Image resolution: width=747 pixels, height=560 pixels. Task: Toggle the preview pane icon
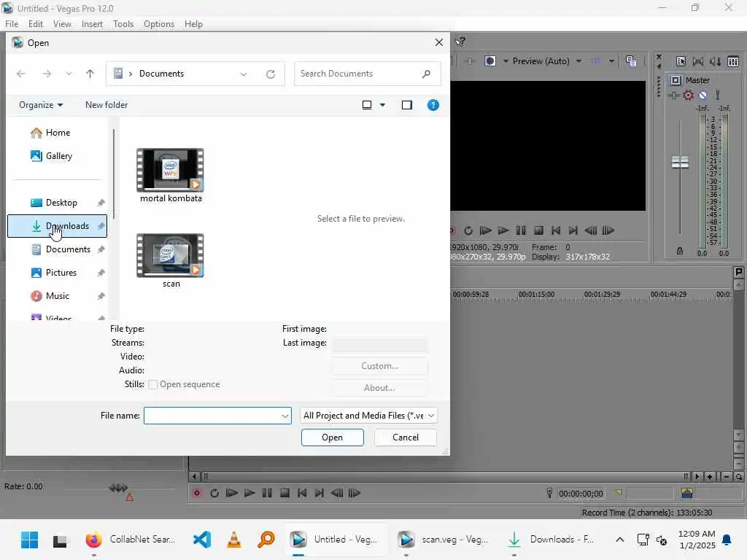pos(407,105)
